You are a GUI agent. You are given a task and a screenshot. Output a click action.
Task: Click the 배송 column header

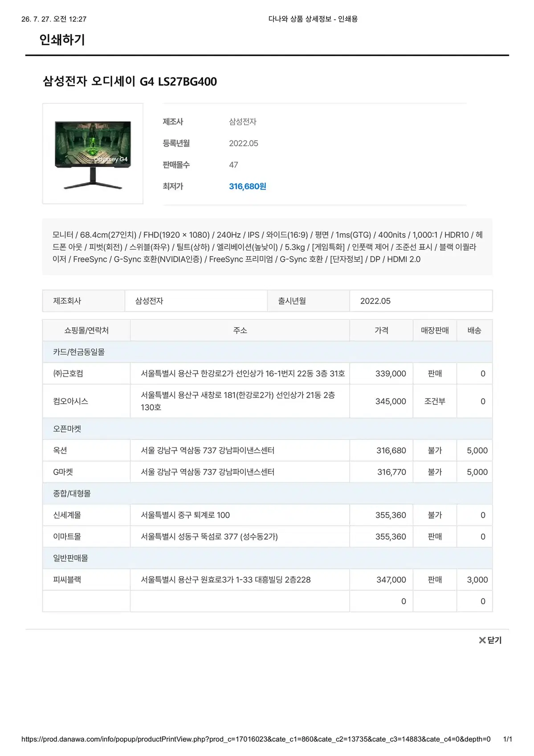[x=474, y=330]
